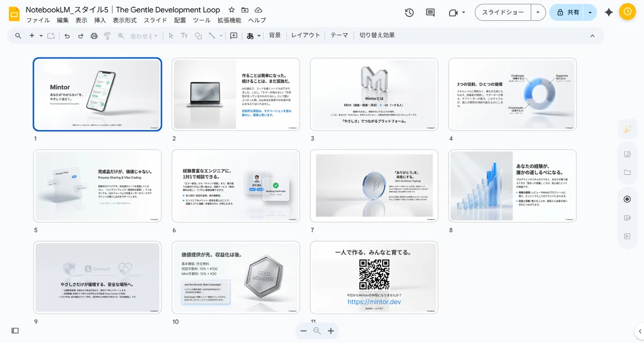Open the speaker video side icon
This screenshot has height=343, width=644.
(x=627, y=217)
